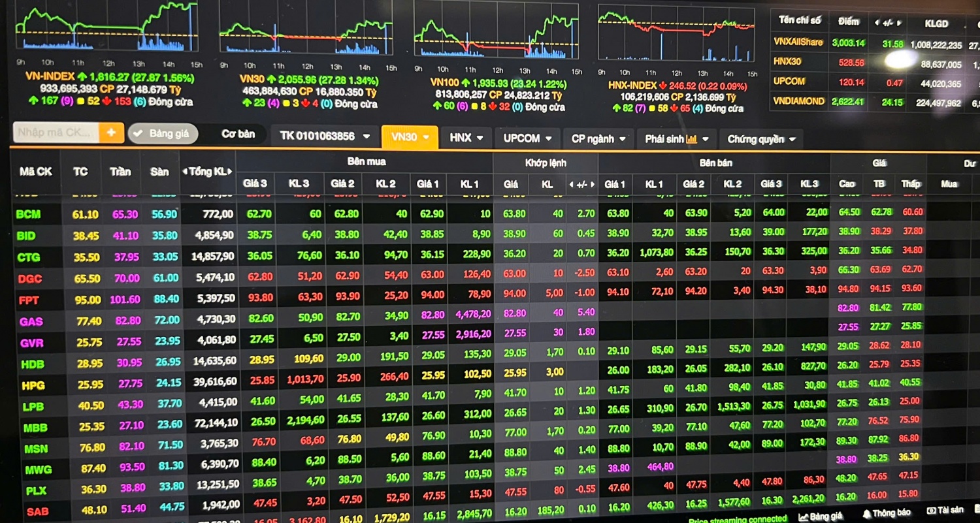Image resolution: width=980 pixels, height=523 pixels.
Task: Click the left arrow beside Tổng KL header
Action: pyautogui.click(x=186, y=172)
